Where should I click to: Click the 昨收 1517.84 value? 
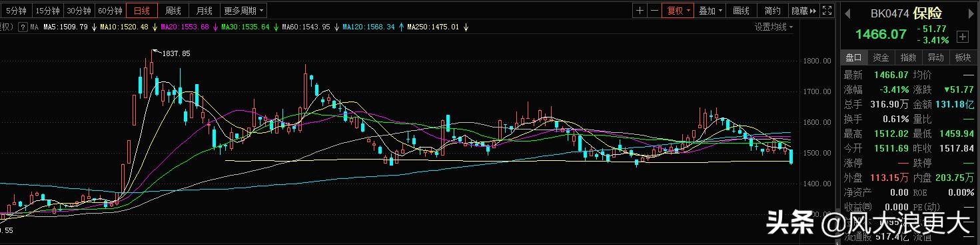956,148
